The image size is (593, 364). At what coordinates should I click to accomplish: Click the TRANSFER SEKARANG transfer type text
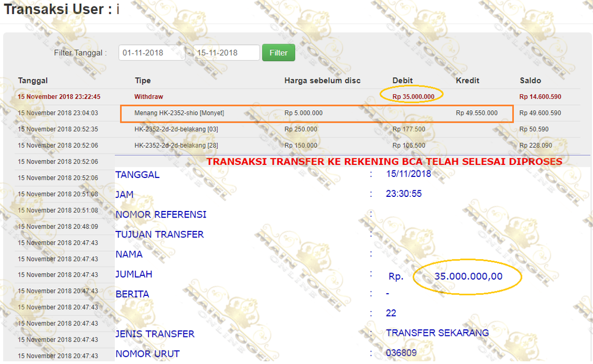tap(437, 333)
